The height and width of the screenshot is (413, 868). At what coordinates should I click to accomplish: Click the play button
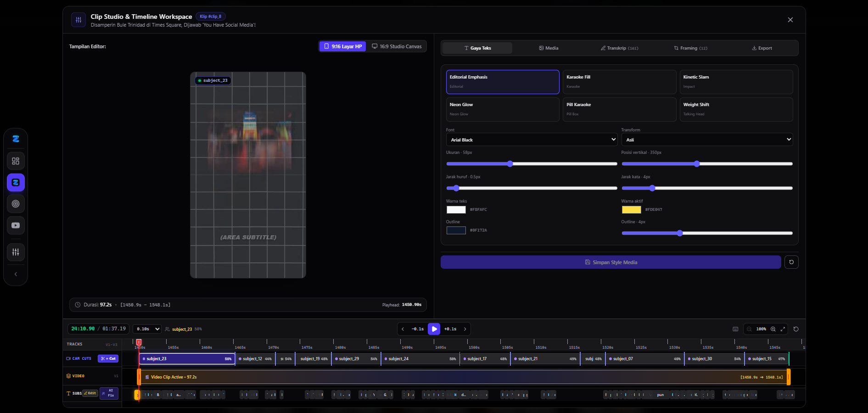[x=434, y=329]
